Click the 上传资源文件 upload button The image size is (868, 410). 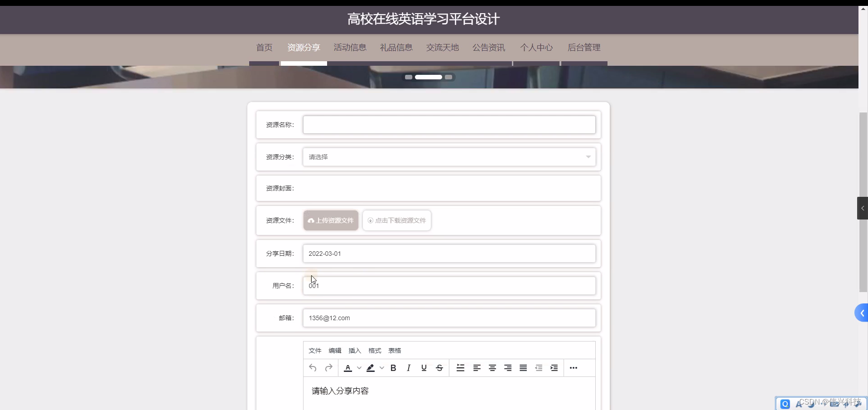(x=330, y=220)
